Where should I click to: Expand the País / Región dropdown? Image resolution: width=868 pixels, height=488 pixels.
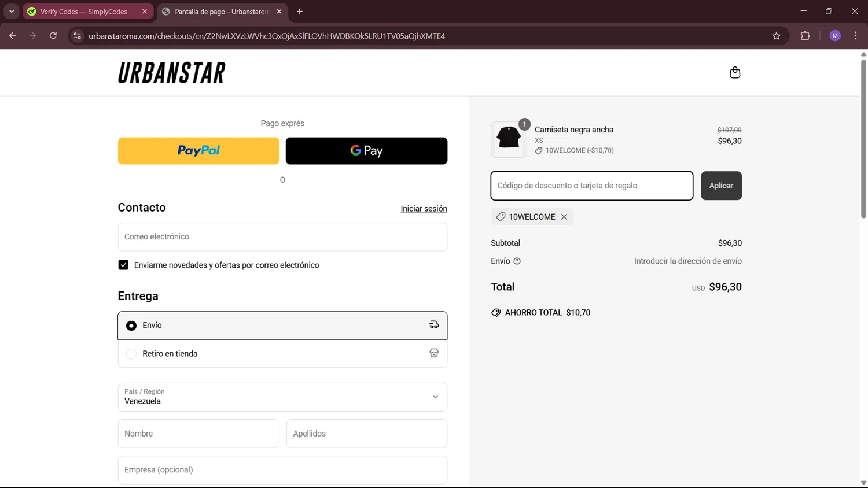[x=282, y=397]
